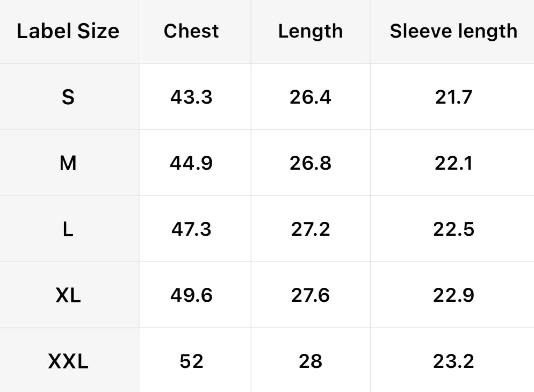This screenshot has width=534, height=392.
Task: Click chest value 47.3 for size L
Action: point(191,229)
